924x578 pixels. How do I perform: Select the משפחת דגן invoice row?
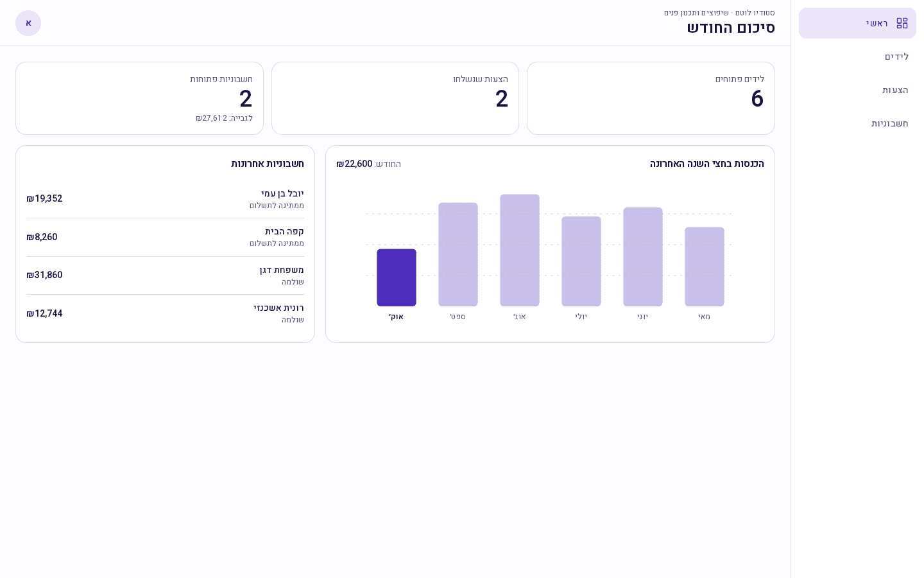165,276
